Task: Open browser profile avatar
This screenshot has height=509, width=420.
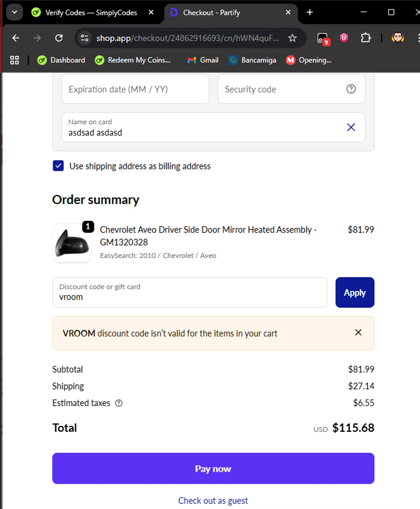Action: [398, 38]
